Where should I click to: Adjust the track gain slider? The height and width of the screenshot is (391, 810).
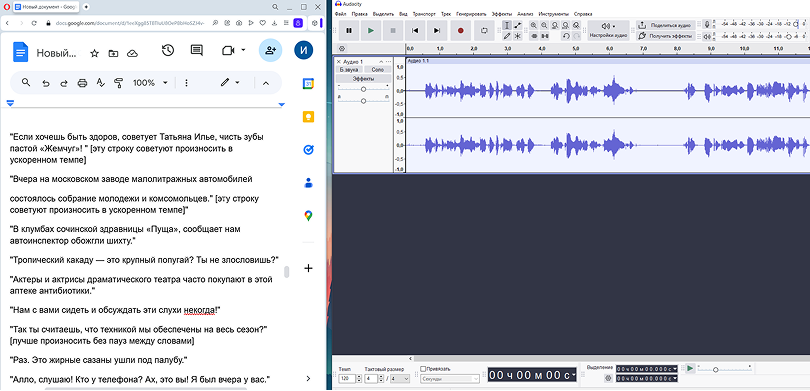[364, 89]
